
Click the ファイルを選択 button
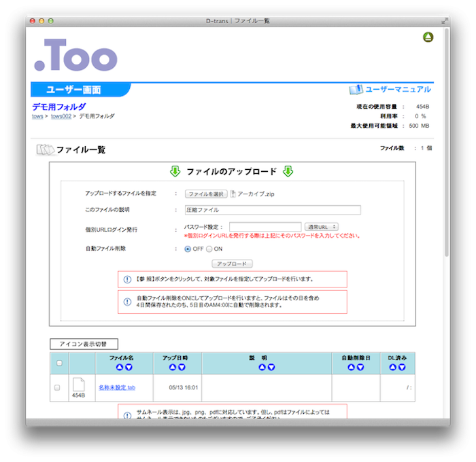(x=206, y=194)
